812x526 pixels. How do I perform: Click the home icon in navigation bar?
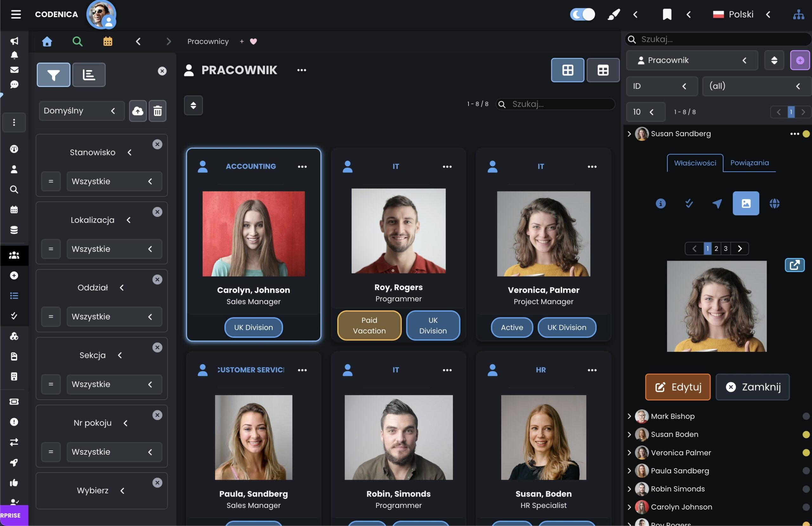click(x=47, y=41)
